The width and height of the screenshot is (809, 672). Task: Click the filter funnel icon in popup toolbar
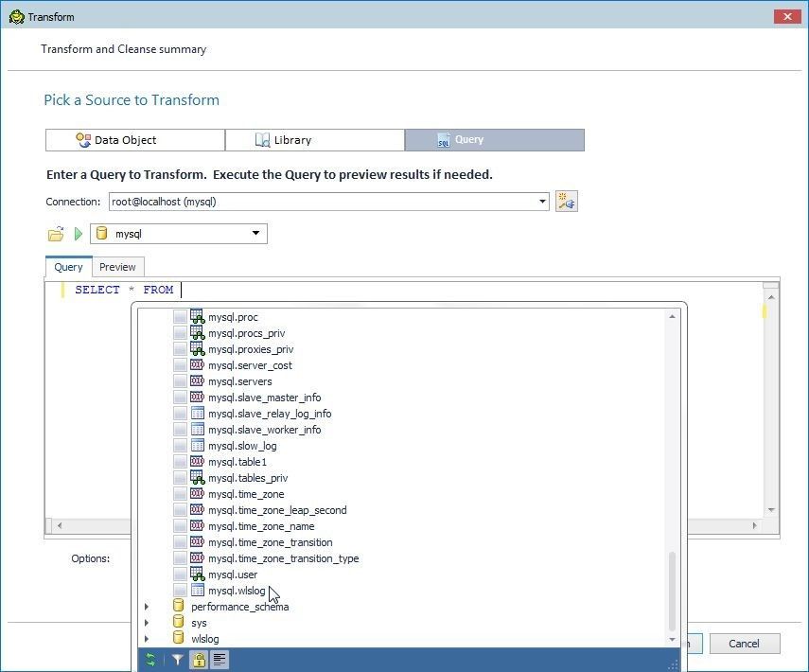point(178,659)
